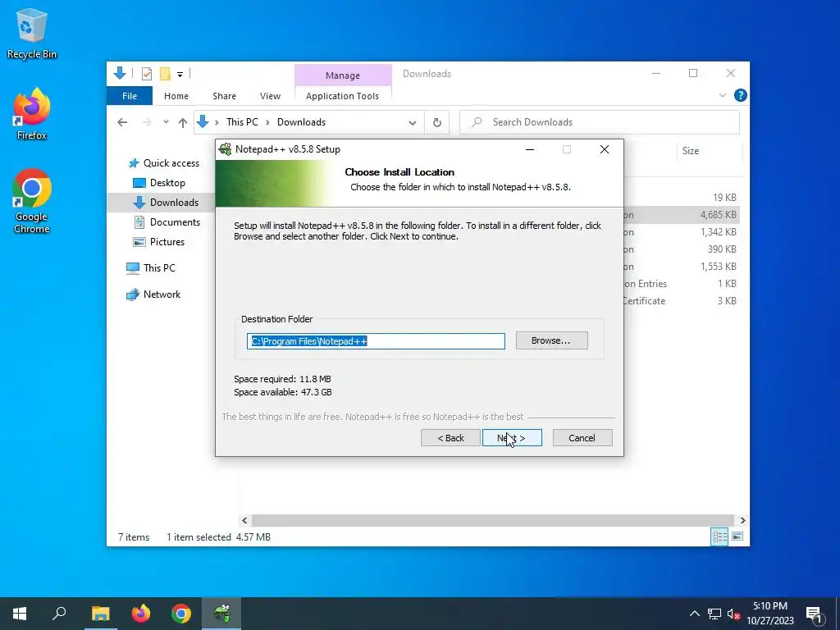Screen dimensions: 840x630
Task: Open the Share ribbon tab
Action: click(224, 96)
